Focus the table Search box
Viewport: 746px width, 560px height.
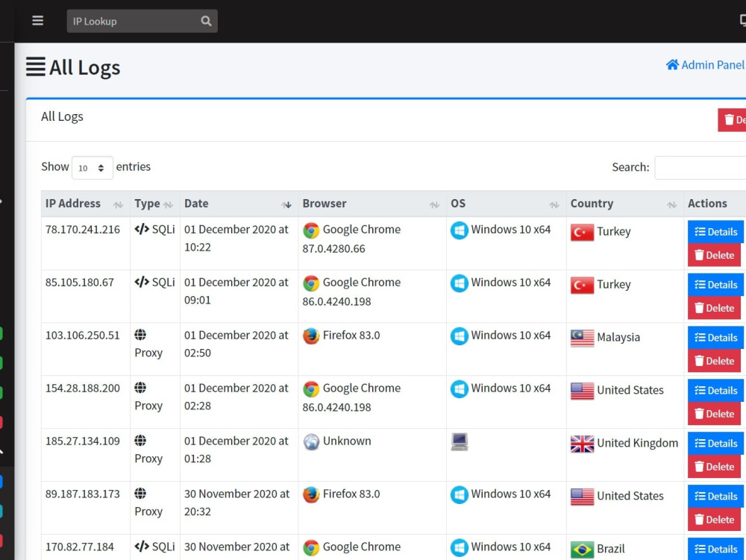pos(700,167)
